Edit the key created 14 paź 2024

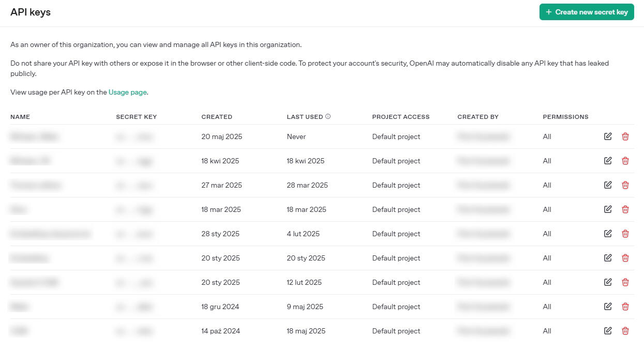click(x=608, y=331)
